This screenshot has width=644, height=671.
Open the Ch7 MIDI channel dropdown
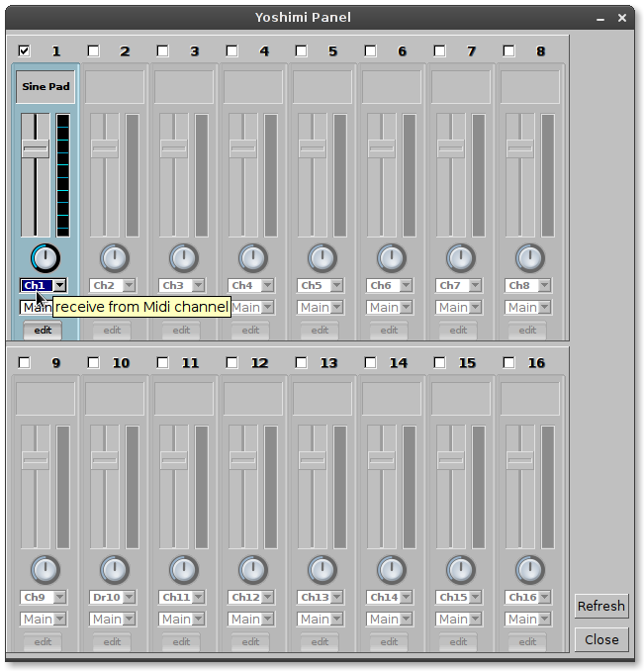click(x=459, y=285)
